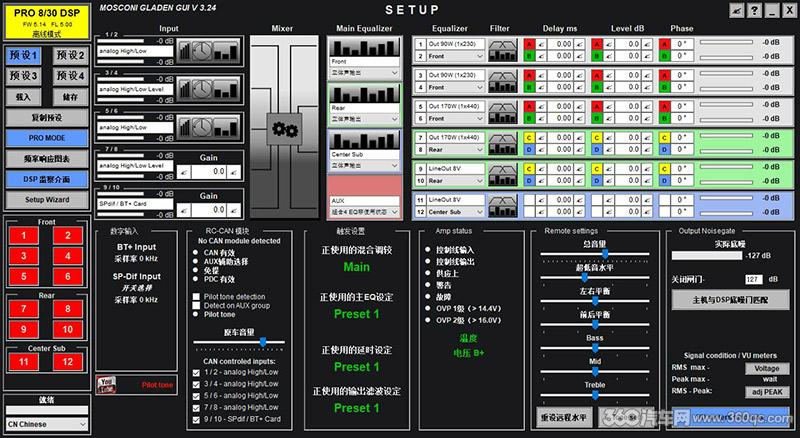This screenshot has width=800, height=438.
Task: Uncheck 9/10 - SPdif / BT+ Card input
Action: click(x=196, y=420)
